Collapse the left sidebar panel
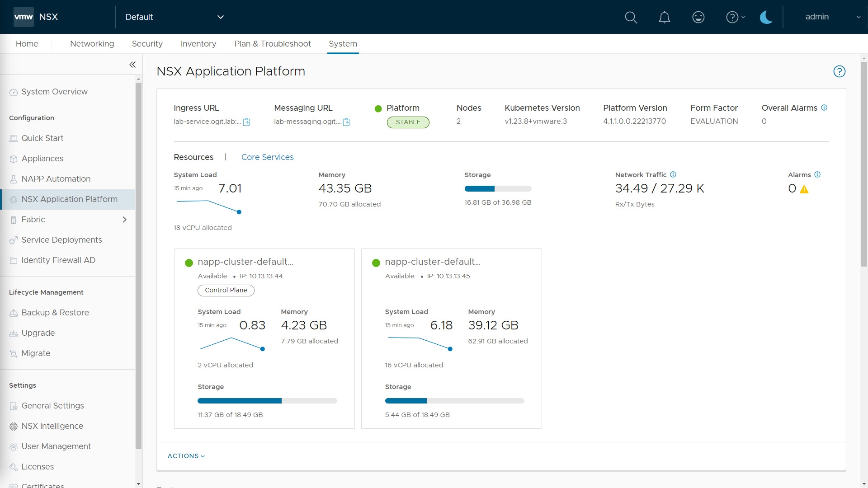This screenshot has height=488, width=868. coord(132,65)
